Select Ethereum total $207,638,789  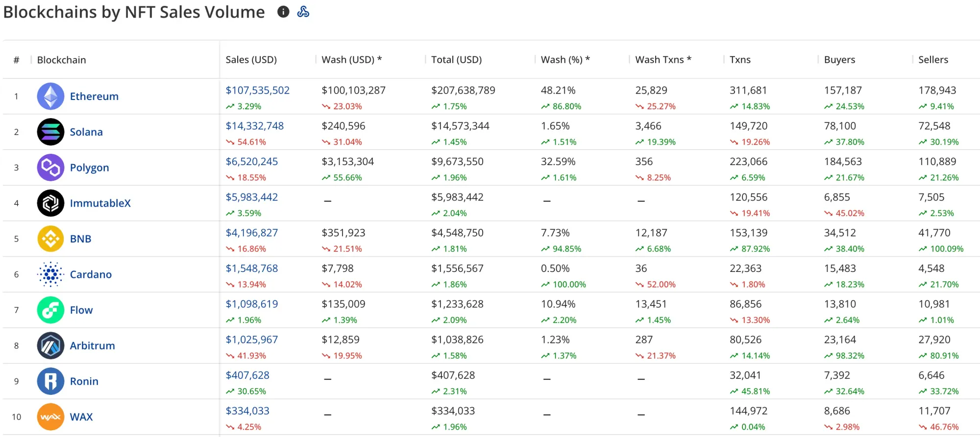(463, 90)
